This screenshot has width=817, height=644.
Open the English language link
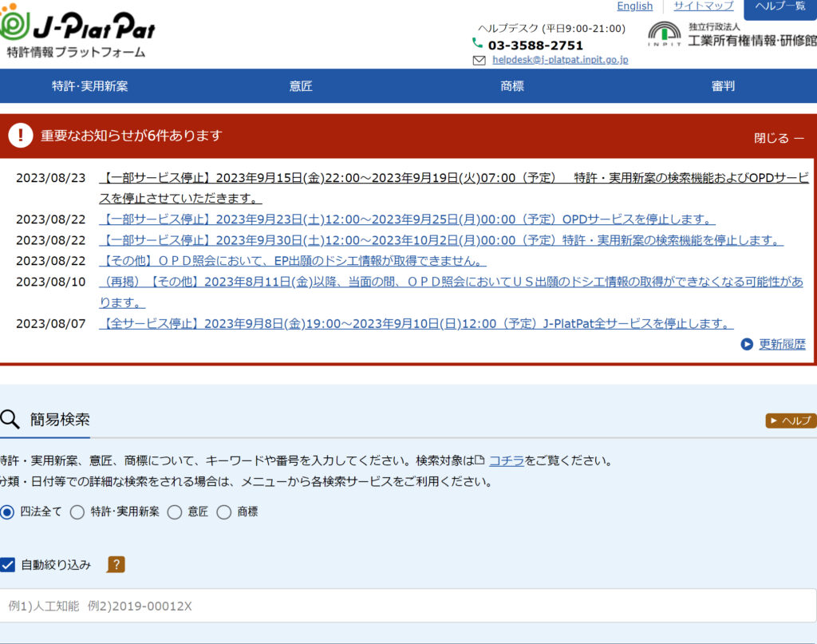point(634,6)
